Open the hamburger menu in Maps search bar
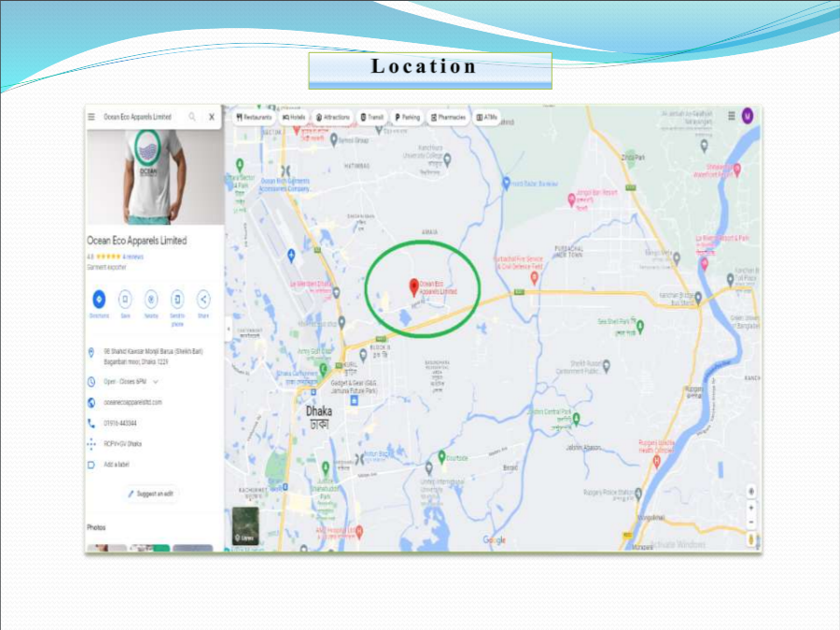 (x=91, y=117)
